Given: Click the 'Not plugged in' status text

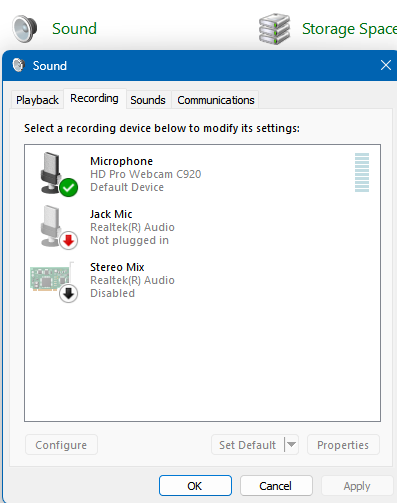Looking at the screenshot, I should click(x=129, y=240).
